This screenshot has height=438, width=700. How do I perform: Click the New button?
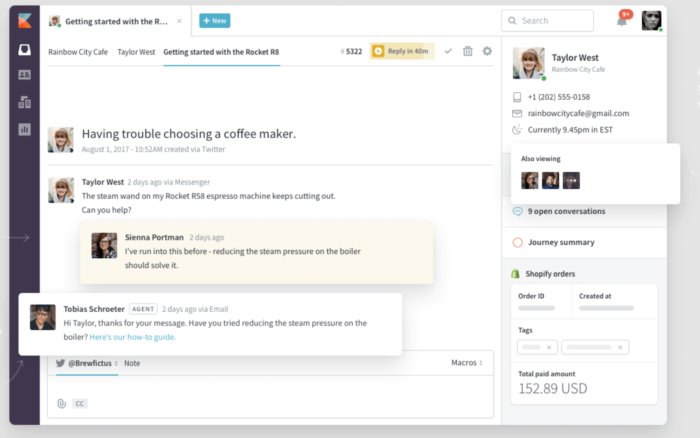tap(214, 20)
